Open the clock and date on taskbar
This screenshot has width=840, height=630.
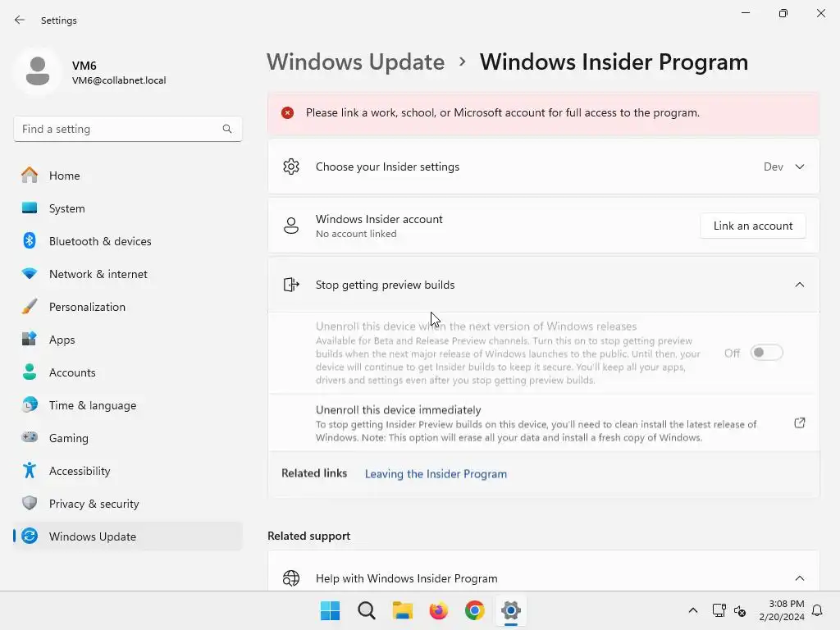tap(782, 610)
